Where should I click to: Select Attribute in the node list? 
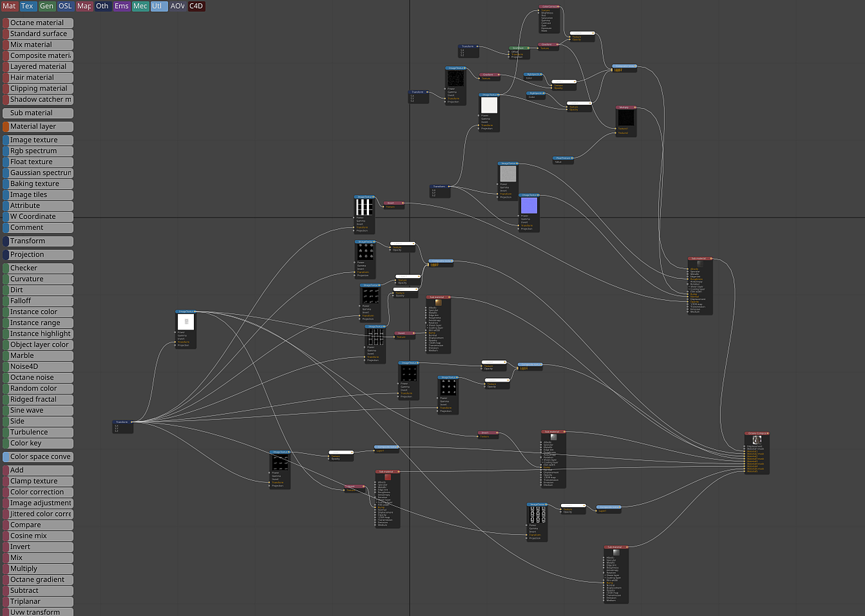[x=38, y=205]
